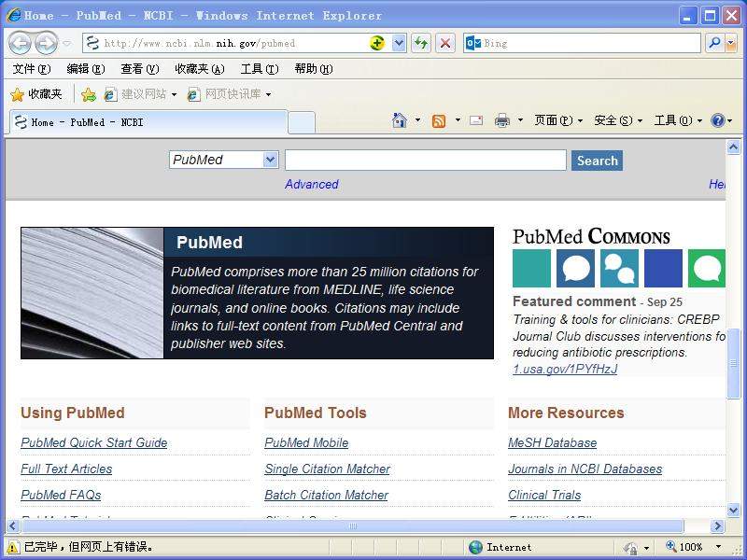Open the 收藏夹(A) menu
Viewport: 747px width, 560px height.
pyautogui.click(x=200, y=69)
